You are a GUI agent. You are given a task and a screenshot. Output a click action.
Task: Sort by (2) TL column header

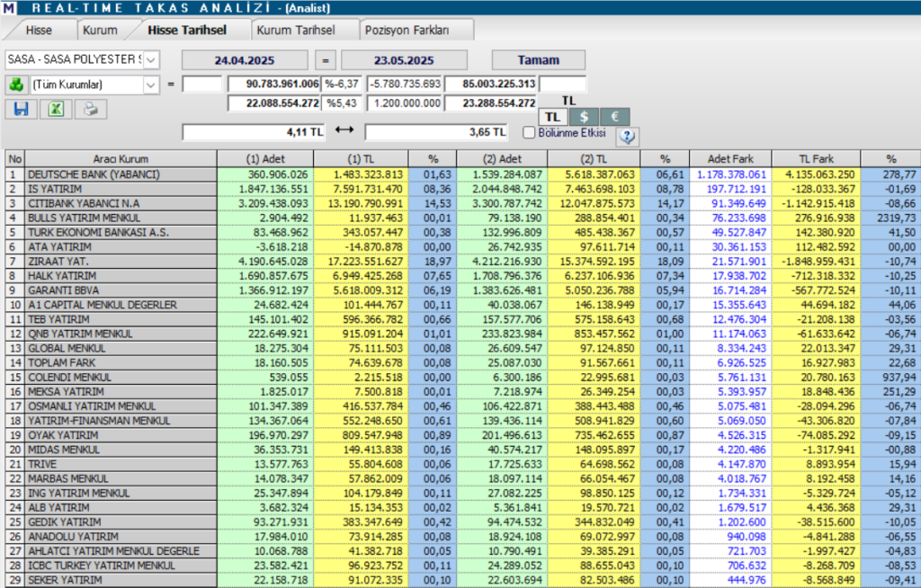[x=594, y=158]
